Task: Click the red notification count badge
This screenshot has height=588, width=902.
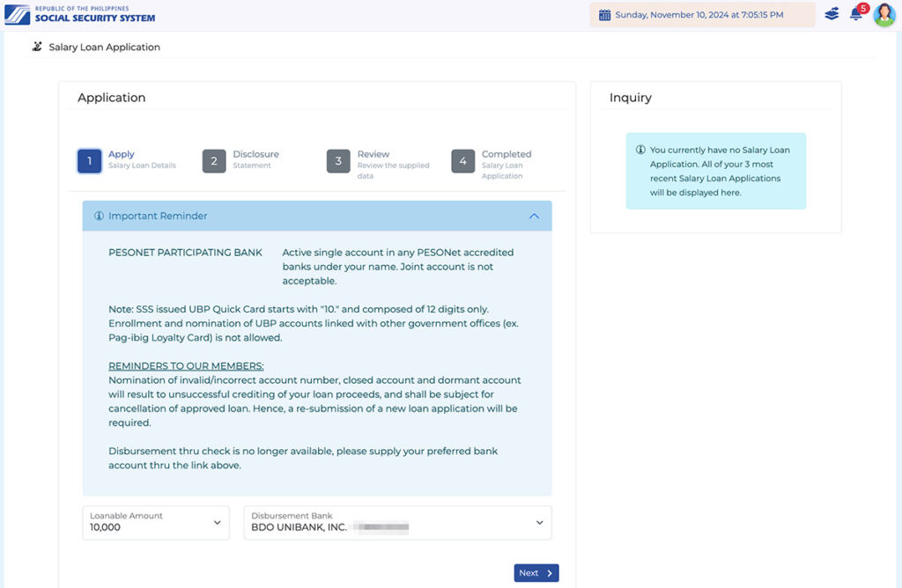Action: point(863,8)
